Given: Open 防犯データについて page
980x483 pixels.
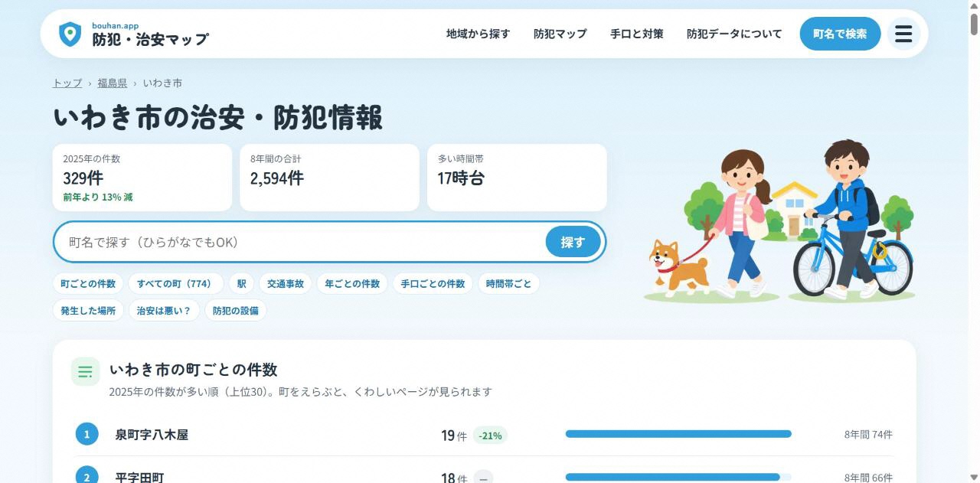Looking at the screenshot, I should pos(734,34).
